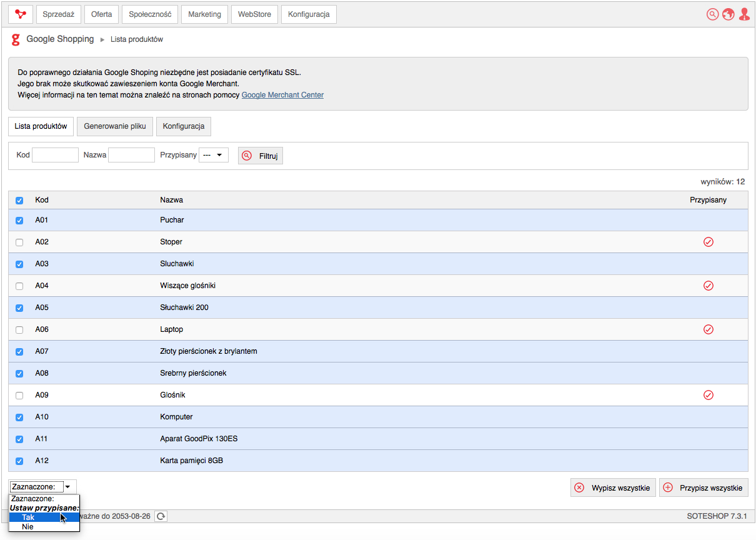756x540 pixels.
Task: Uncheck the A11 Aparat GoodPix checkbox
Action: click(x=19, y=439)
